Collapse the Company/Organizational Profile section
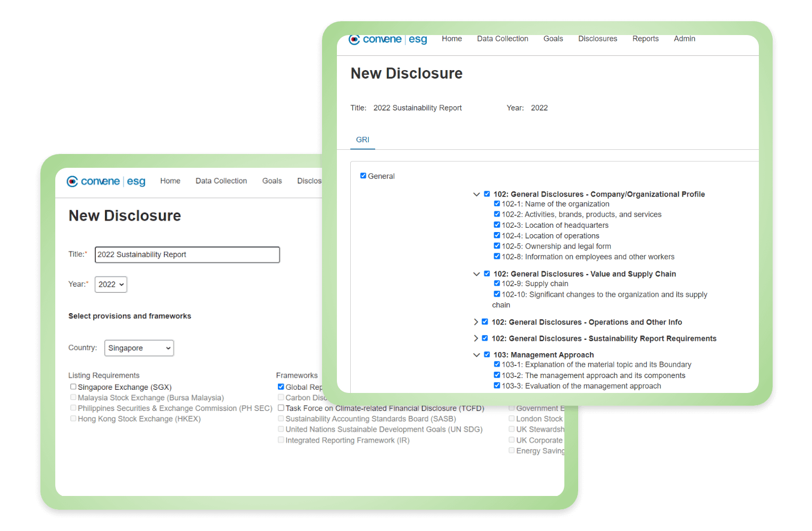The width and height of the screenshot is (812, 531). pyautogui.click(x=477, y=194)
